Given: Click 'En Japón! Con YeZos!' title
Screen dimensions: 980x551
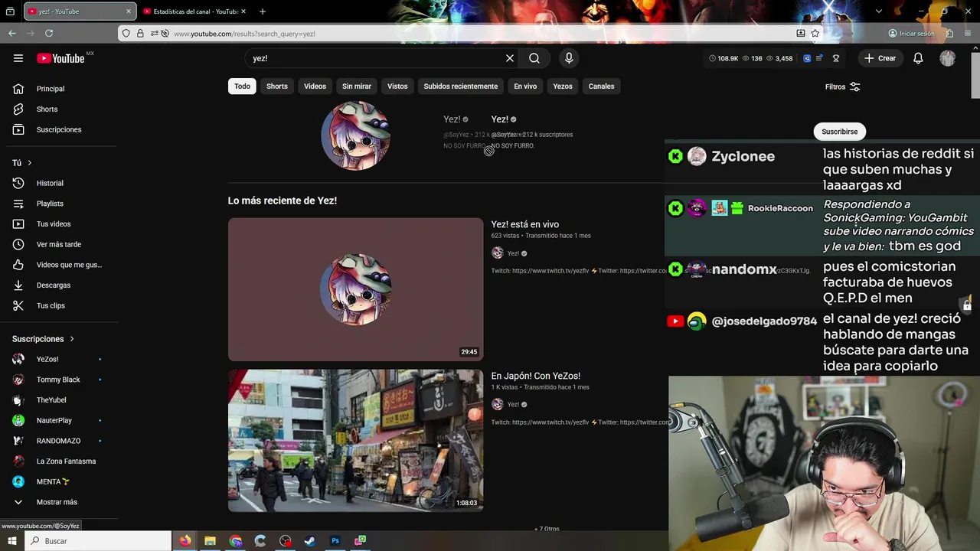Looking at the screenshot, I should 536,376.
